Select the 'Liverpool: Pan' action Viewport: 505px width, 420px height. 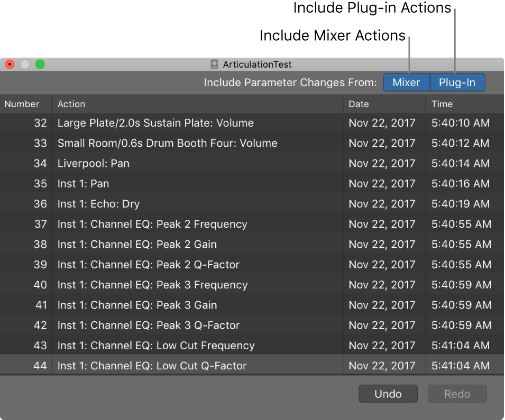[x=252, y=163]
